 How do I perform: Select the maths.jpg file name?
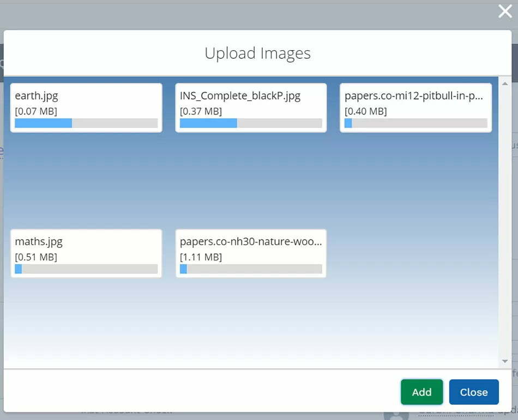39,241
